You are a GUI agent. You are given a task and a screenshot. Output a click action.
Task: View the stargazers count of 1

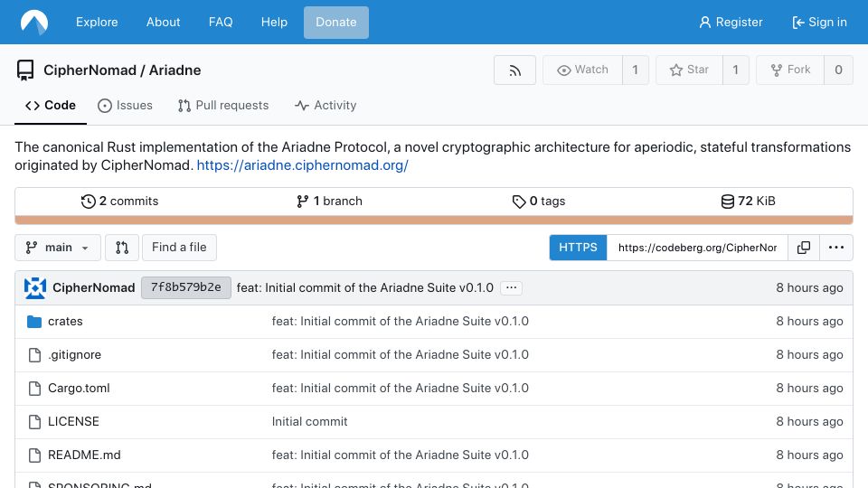point(736,70)
